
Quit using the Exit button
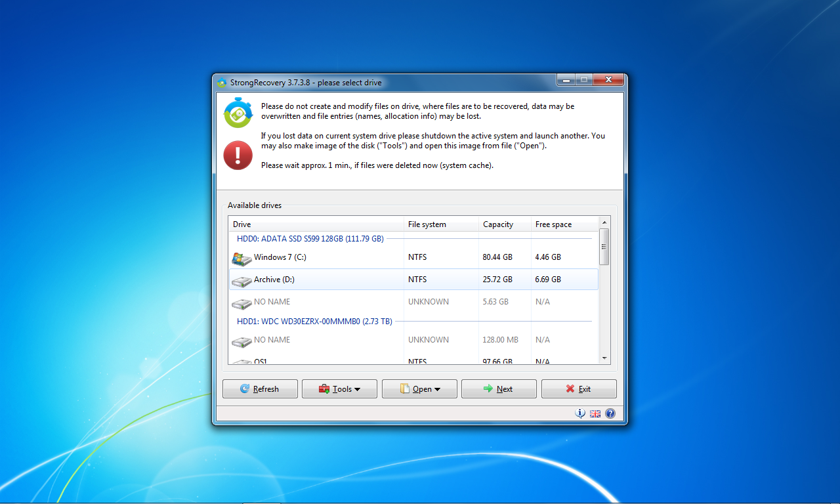pyautogui.click(x=579, y=388)
